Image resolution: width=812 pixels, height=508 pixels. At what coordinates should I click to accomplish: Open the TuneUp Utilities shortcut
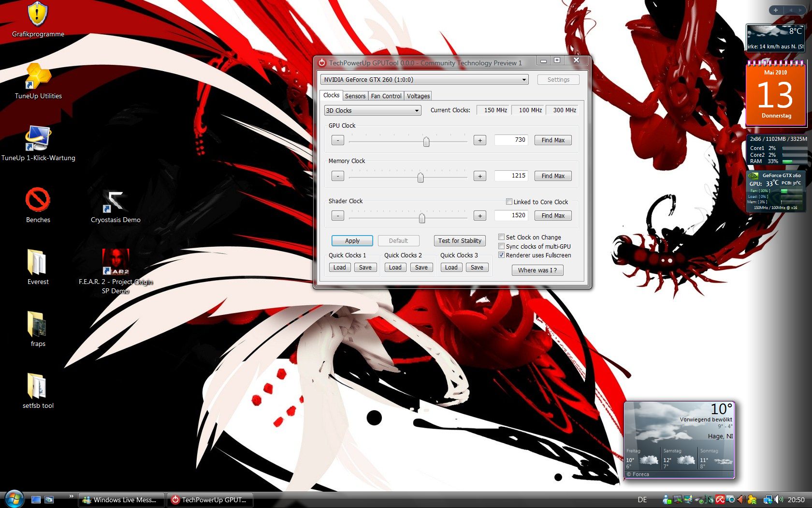pos(38,81)
